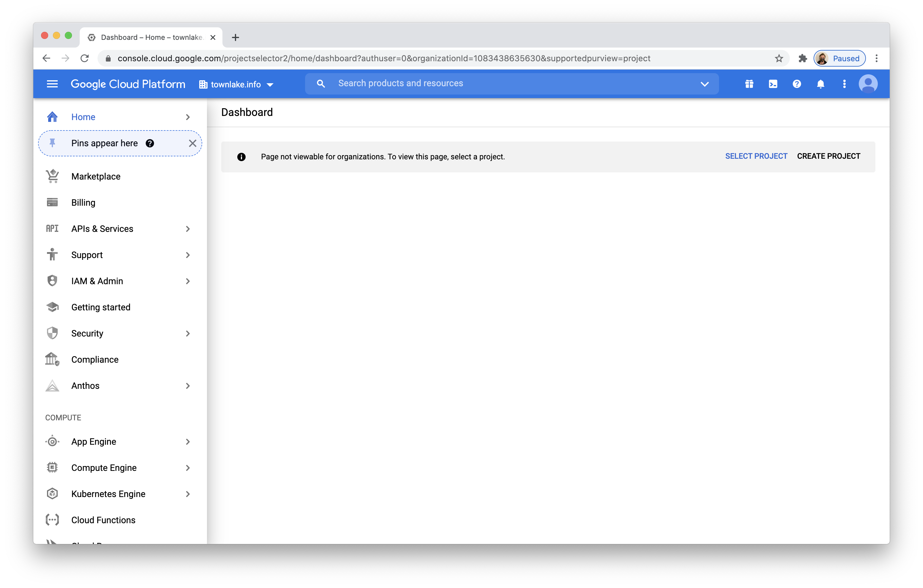Click the Home icon in sidebar
This screenshot has height=588, width=923.
coord(52,117)
